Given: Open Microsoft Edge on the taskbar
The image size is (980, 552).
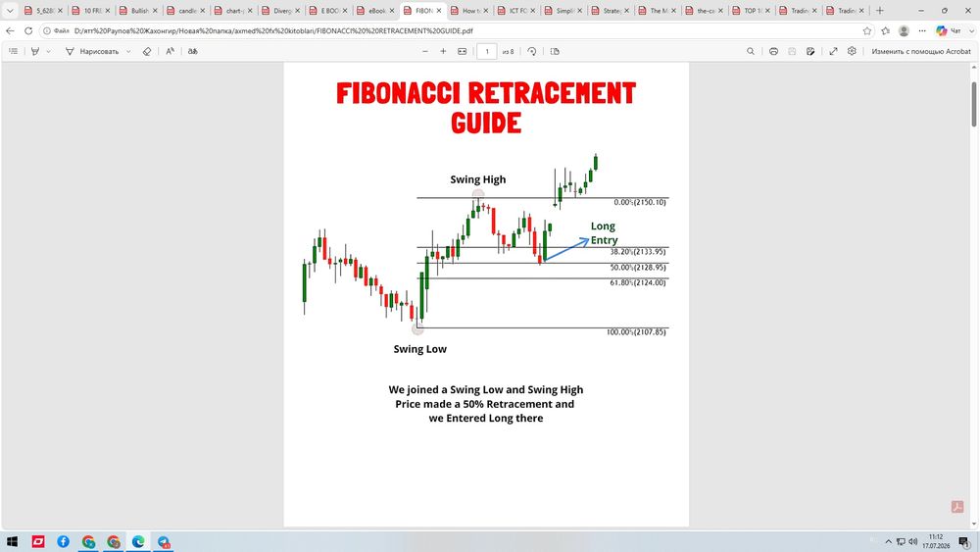Looking at the screenshot, I should coord(138,541).
